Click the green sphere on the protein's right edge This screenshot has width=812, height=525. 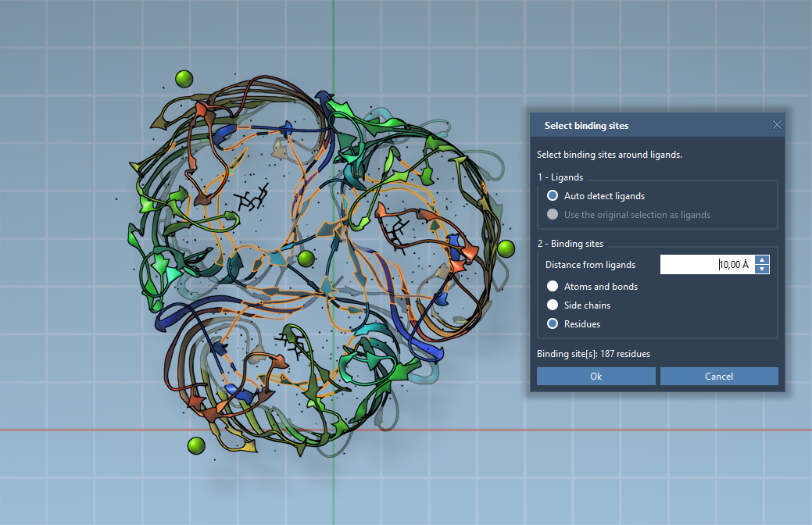pos(506,248)
